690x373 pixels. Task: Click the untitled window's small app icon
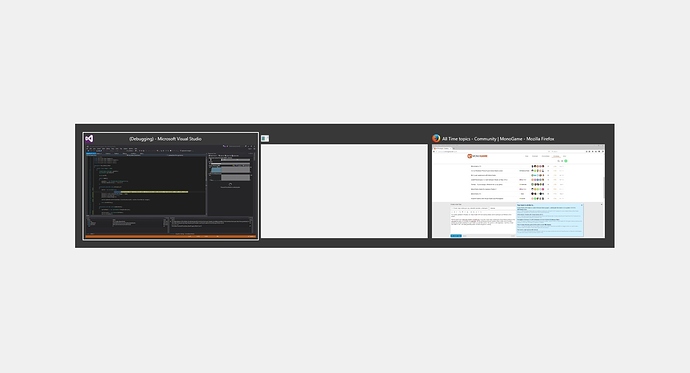(x=265, y=139)
